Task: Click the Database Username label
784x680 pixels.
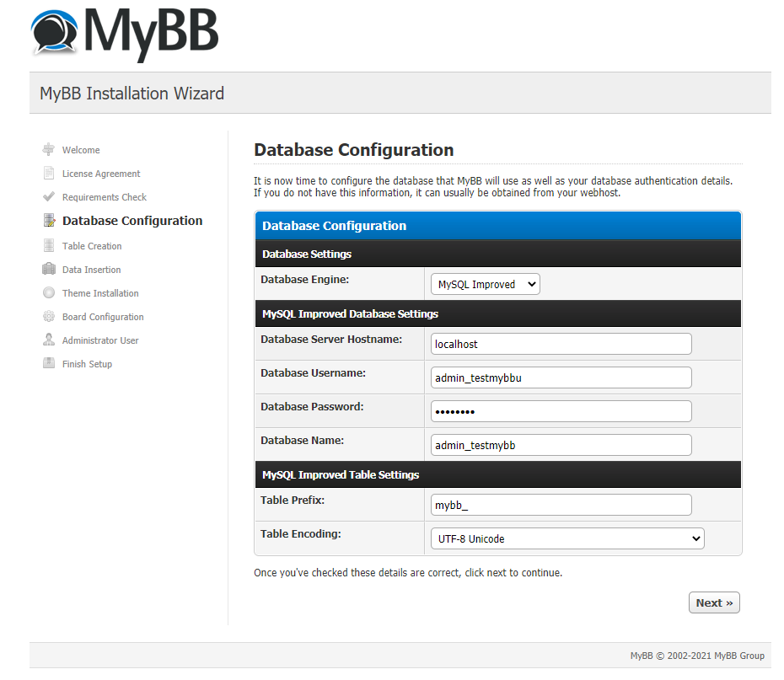Action: [313, 372]
